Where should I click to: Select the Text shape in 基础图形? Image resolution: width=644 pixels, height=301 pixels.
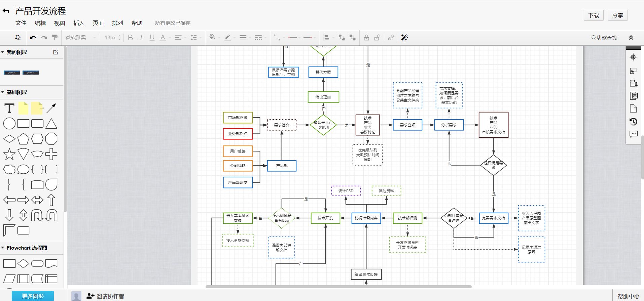[x=9, y=108]
